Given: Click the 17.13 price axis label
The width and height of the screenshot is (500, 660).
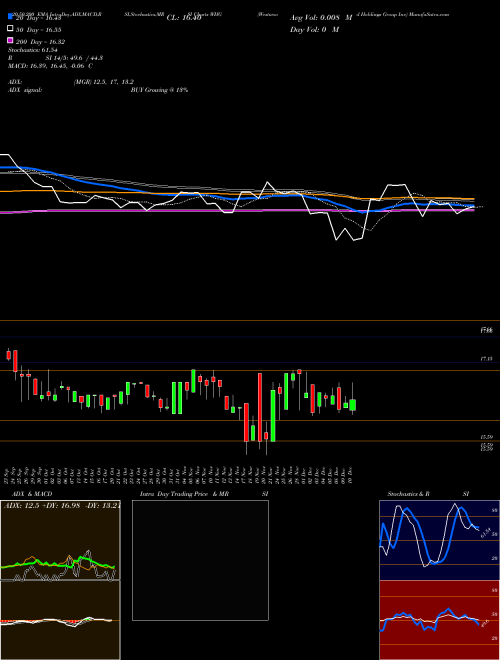Looking at the screenshot, I should [486, 359].
